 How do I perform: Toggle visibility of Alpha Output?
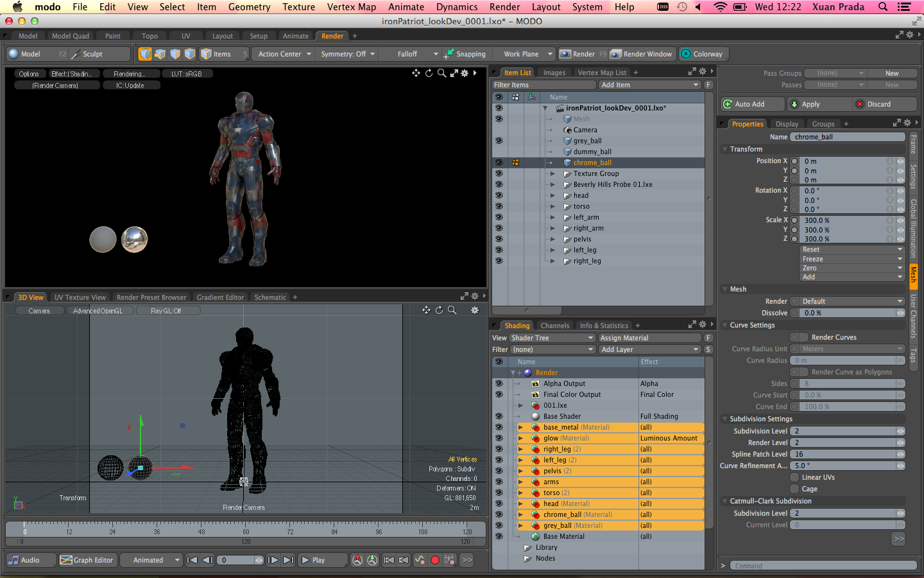[499, 383]
